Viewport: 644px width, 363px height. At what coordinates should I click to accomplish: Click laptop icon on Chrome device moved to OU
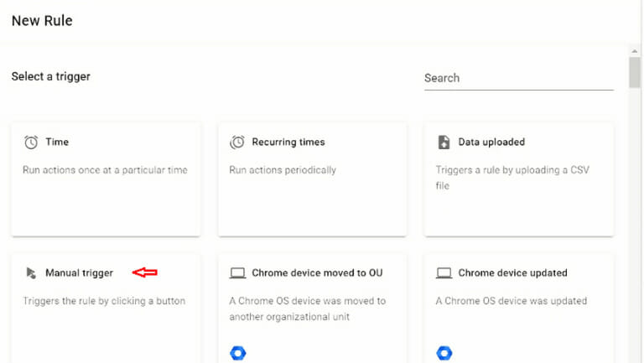[237, 273]
